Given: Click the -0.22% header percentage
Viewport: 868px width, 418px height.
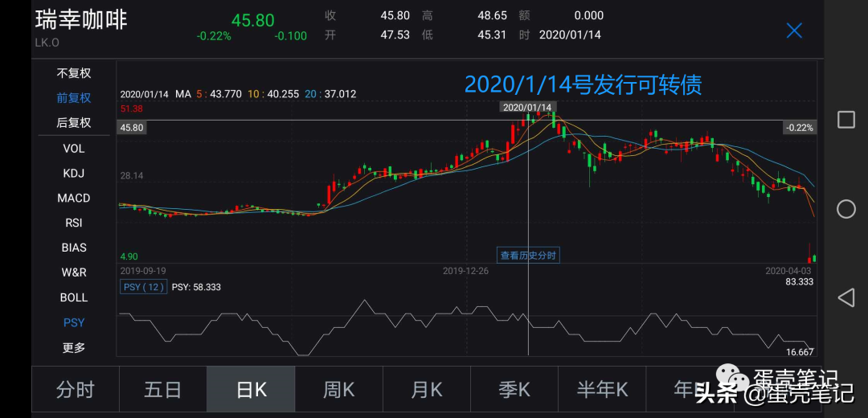Looking at the screenshot, I should pos(214,36).
